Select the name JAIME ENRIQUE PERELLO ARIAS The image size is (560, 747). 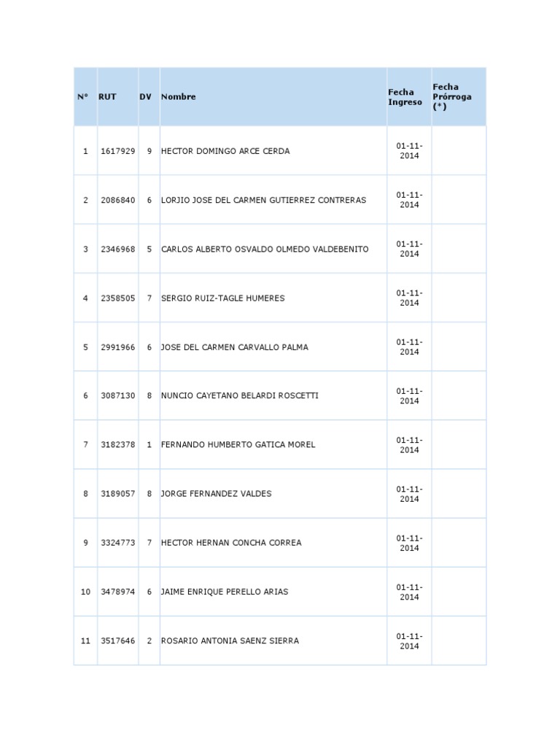coord(225,592)
